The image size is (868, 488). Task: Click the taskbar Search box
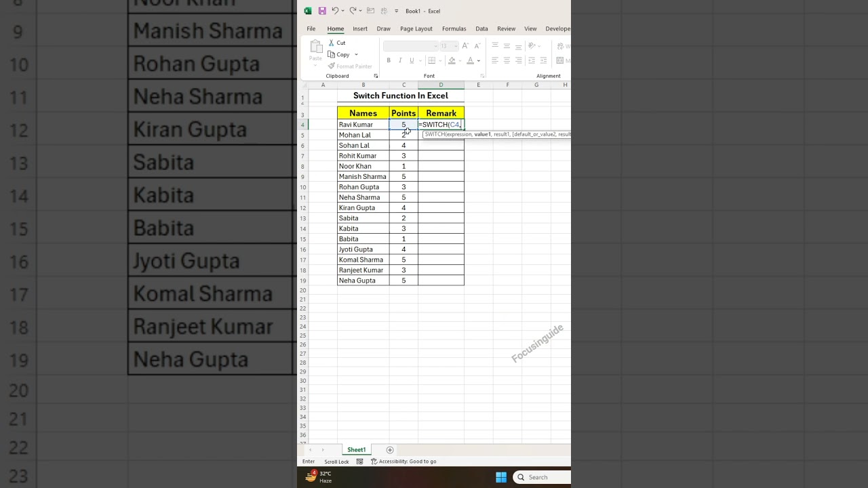[x=542, y=477]
